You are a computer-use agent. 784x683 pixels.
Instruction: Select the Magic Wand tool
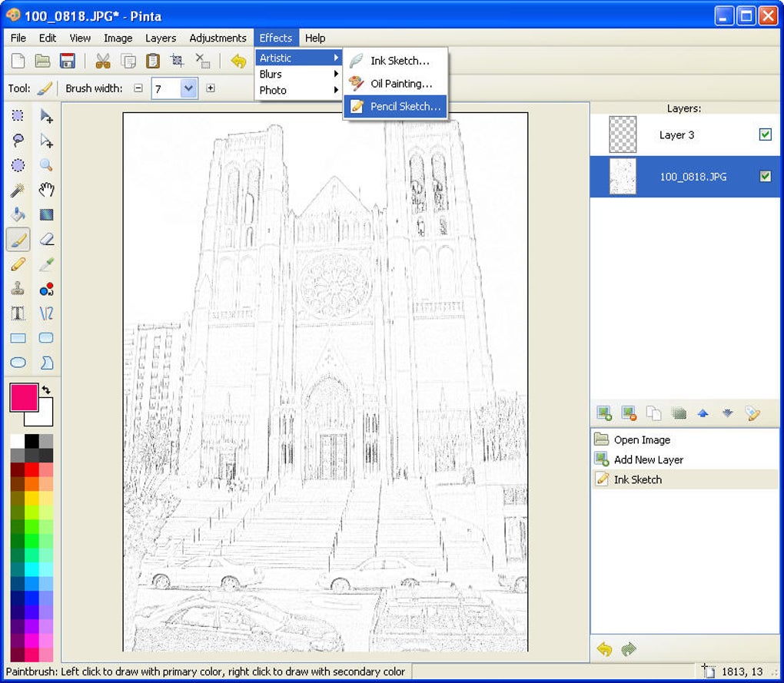(18, 190)
